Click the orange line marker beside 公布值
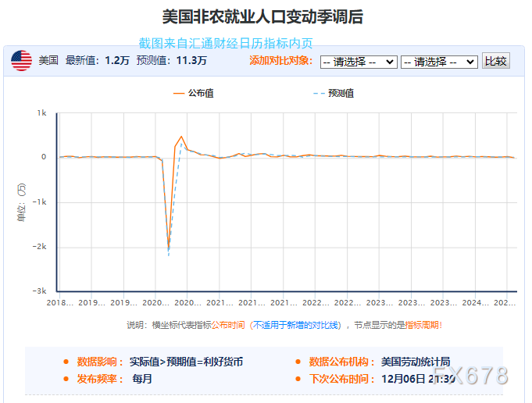 coord(178,93)
